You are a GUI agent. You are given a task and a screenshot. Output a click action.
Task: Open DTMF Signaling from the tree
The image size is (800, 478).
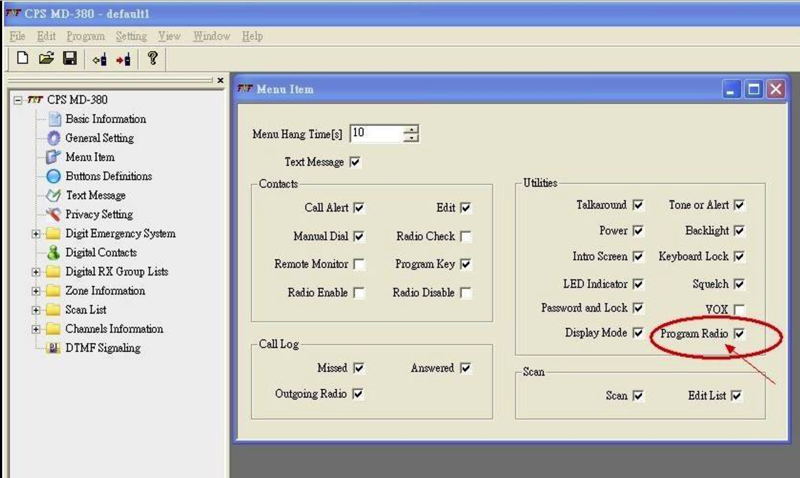point(103,348)
